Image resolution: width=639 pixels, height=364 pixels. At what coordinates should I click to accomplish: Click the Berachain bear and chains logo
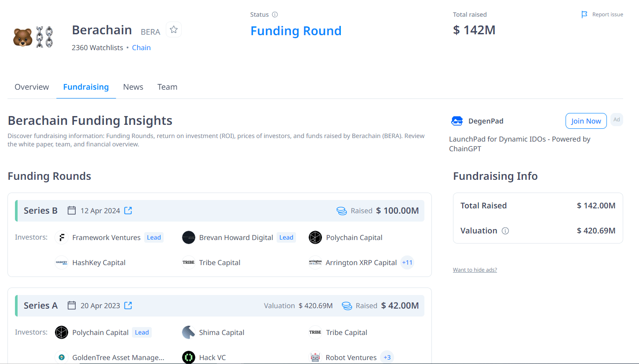33,37
